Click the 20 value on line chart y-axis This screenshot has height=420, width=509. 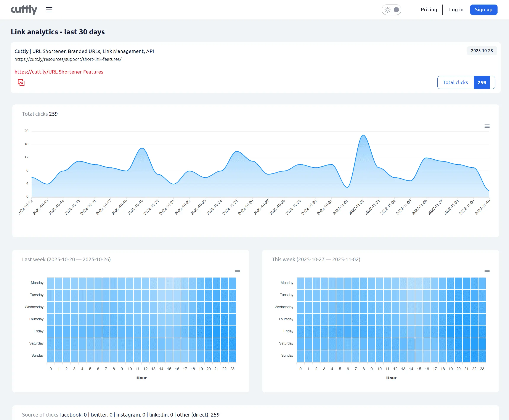[26, 131]
